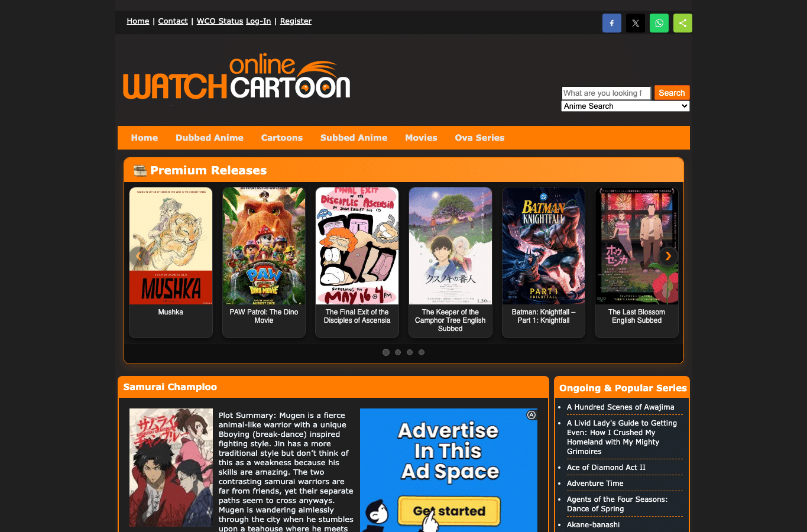
Task: Open the Keeper of the Camphor Tree poster
Action: pyautogui.click(x=451, y=246)
